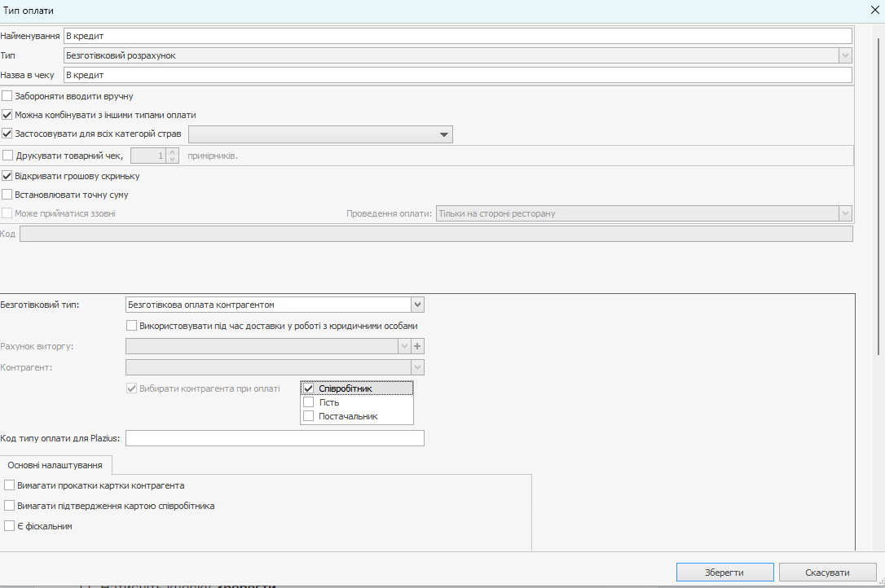Click the plus icon beside Рахунок виторгу
The width and height of the screenshot is (885, 588).
(x=418, y=346)
